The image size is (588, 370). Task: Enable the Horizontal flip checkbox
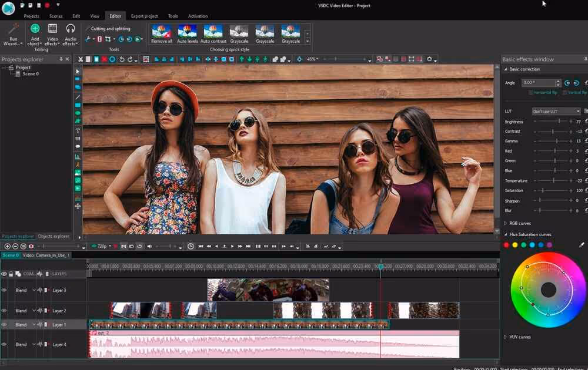531,93
